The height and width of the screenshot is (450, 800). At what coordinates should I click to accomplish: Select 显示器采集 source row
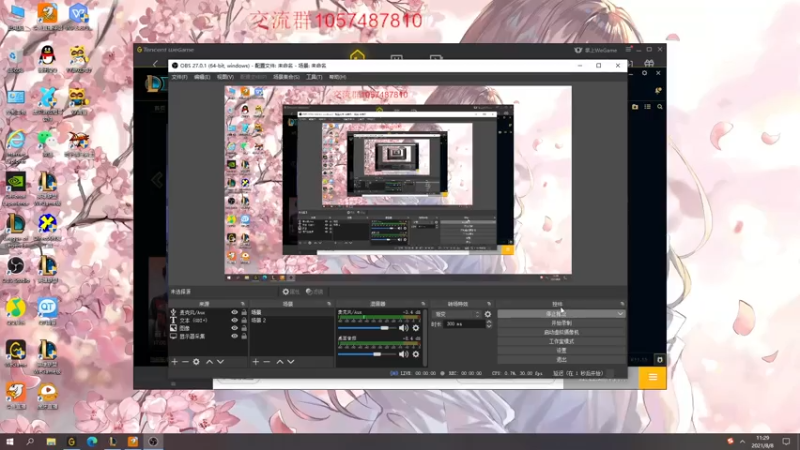[x=209, y=336]
